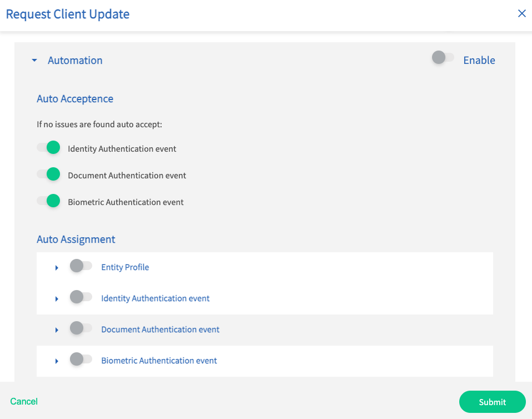Viewport: 532px width, 419px height.
Task: Enable Identity Authentication event auto assignment toggle
Action: pos(81,297)
